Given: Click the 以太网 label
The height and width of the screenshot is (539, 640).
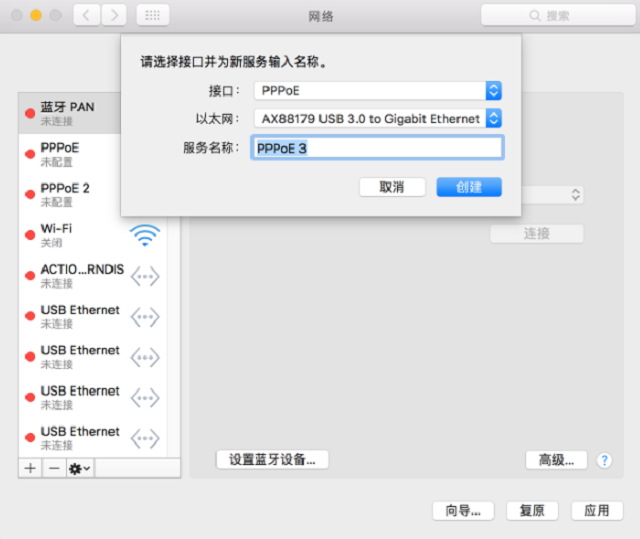Looking at the screenshot, I should (217, 119).
